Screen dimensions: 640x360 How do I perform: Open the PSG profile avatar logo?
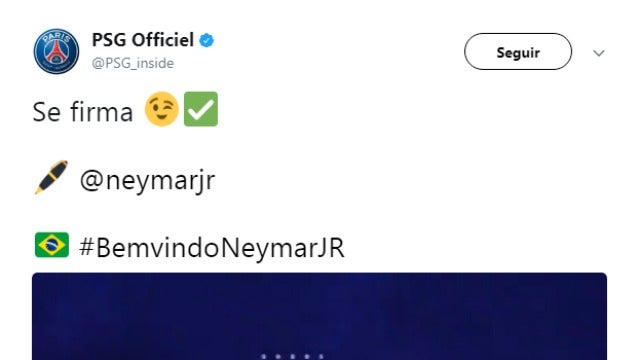point(56,51)
